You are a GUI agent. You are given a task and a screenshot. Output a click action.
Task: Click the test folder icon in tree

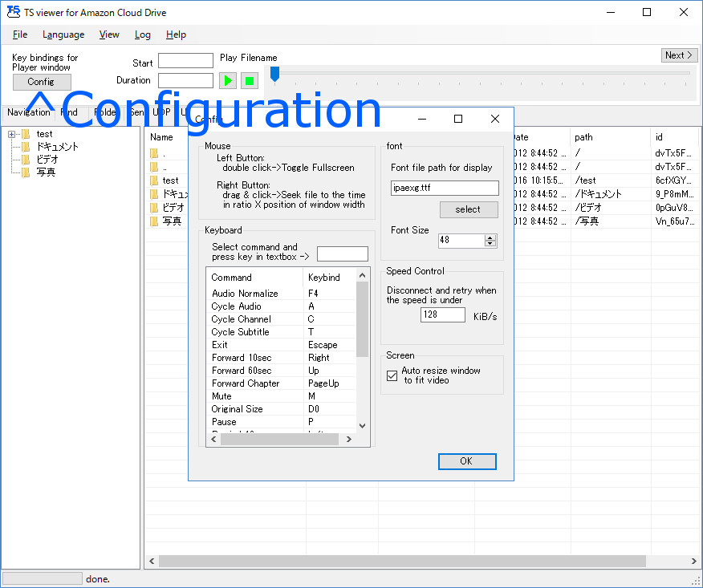tap(26, 134)
